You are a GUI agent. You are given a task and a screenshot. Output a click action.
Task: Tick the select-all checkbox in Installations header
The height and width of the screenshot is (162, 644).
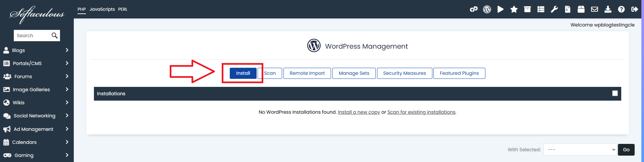tap(615, 93)
